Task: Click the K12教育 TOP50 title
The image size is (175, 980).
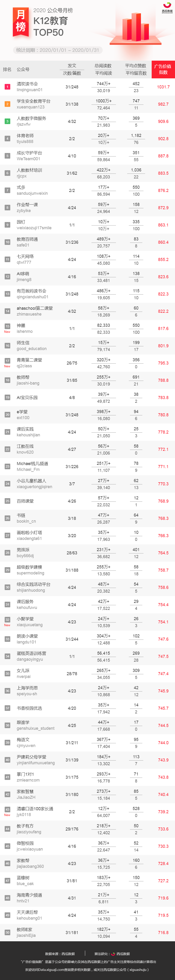Action: coord(51,27)
